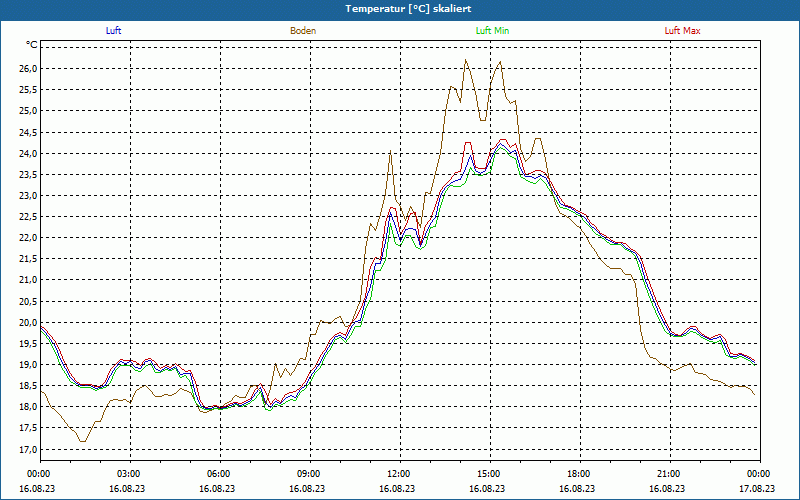Click the 15:00 time axis label

pyautogui.click(x=490, y=474)
